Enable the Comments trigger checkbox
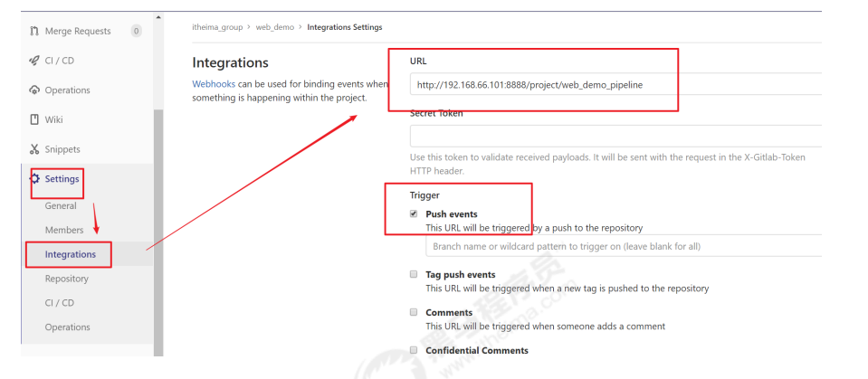Viewport: 868px width, 379px height. tap(414, 312)
